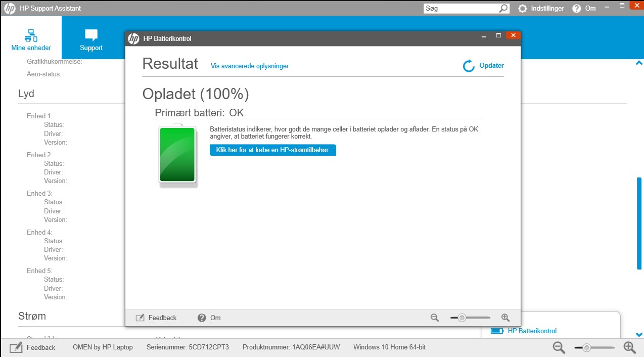Click Feedback icon in main status bar
Screen dimensions: 644x357
tap(16, 347)
